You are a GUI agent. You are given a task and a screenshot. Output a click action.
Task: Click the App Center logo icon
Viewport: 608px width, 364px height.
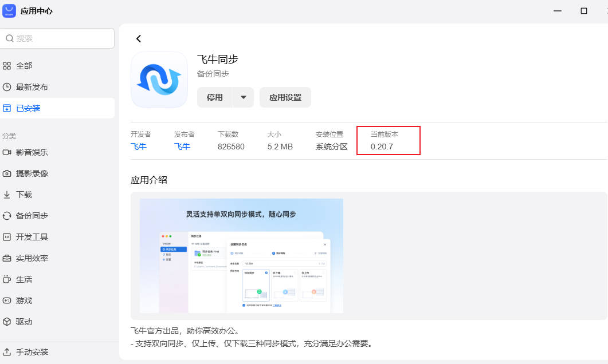point(9,11)
